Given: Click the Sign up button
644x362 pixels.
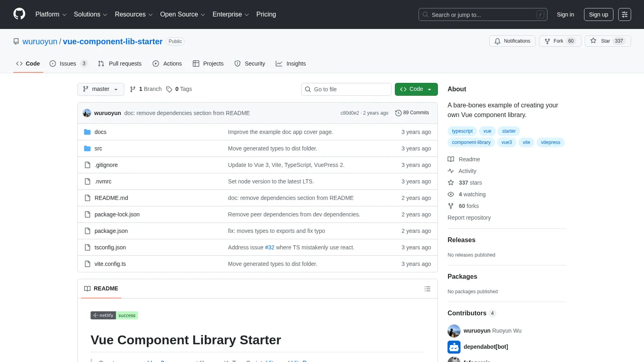Looking at the screenshot, I should click(599, 14).
